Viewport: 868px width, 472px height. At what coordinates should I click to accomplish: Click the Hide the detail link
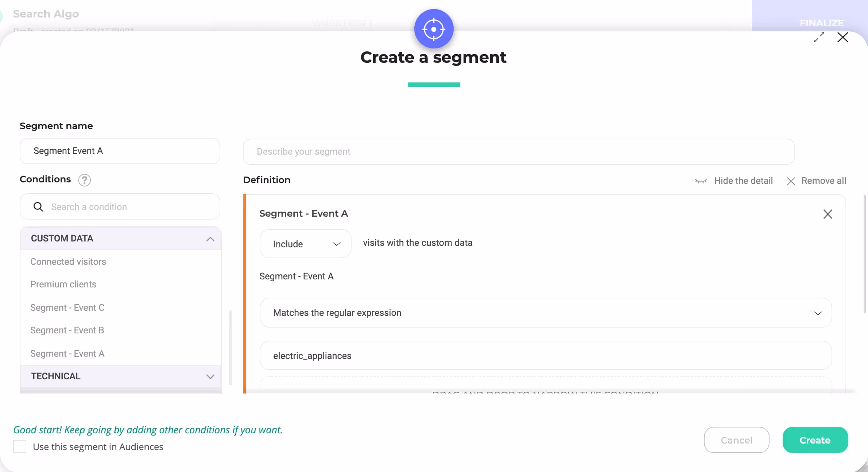[x=743, y=181]
